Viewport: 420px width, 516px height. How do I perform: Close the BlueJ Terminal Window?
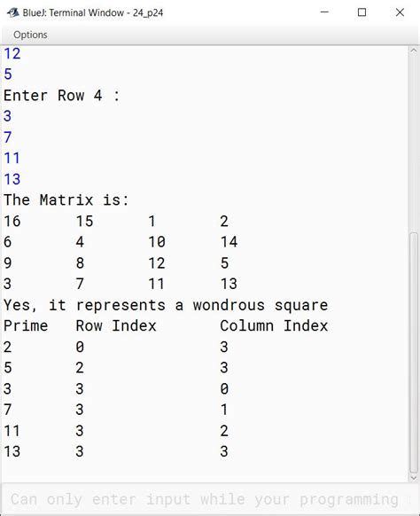(400, 12)
